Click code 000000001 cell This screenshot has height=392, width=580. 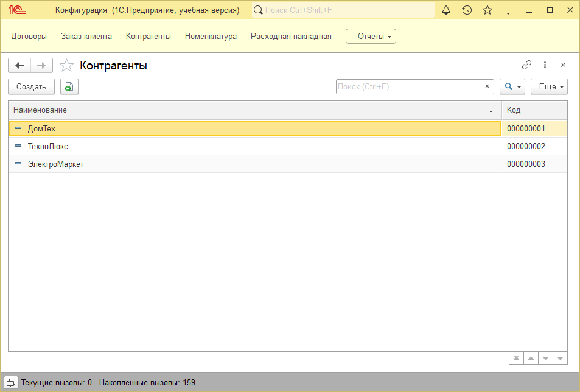[534, 128]
